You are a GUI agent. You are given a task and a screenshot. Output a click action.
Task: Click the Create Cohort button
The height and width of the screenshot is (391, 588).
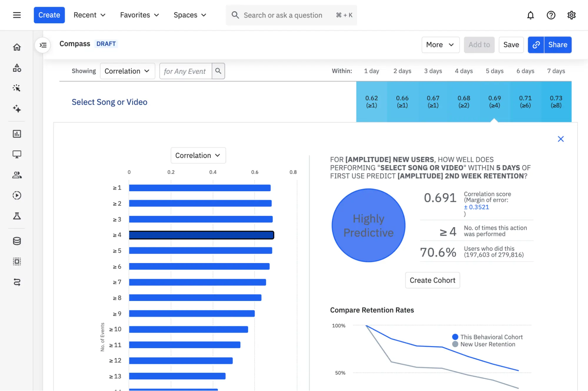432,280
